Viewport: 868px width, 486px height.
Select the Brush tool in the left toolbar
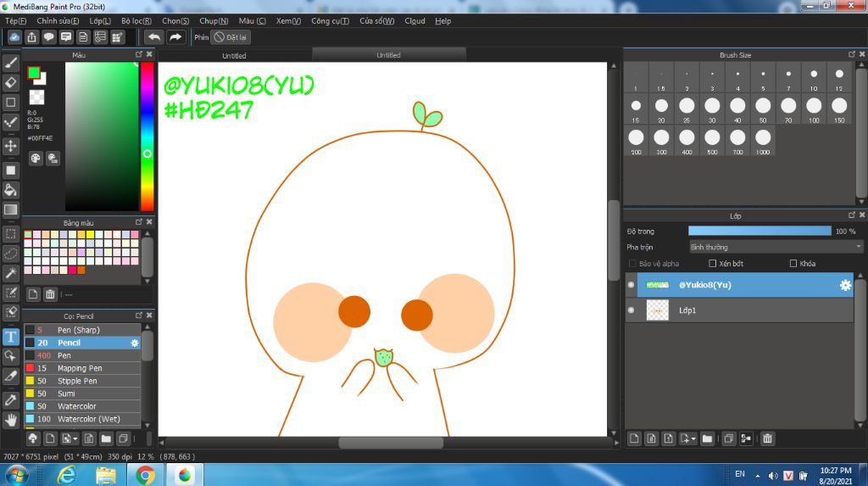tap(10, 63)
